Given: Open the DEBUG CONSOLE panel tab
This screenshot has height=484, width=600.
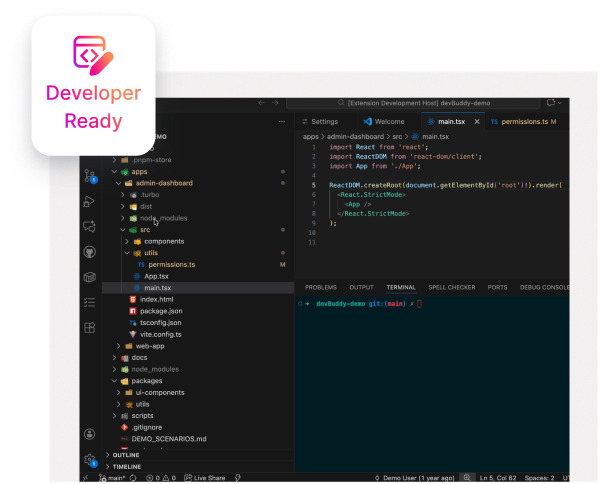Looking at the screenshot, I should click(544, 287).
